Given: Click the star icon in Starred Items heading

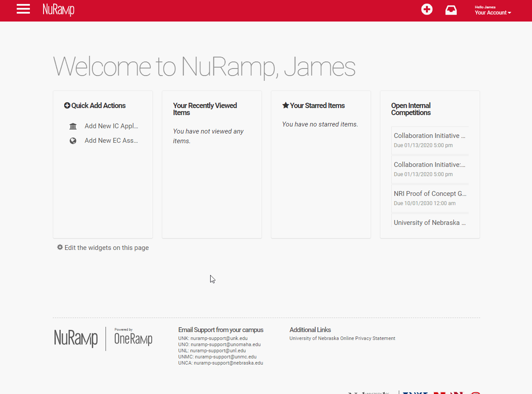Looking at the screenshot, I should pyautogui.click(x=285, y=105).
